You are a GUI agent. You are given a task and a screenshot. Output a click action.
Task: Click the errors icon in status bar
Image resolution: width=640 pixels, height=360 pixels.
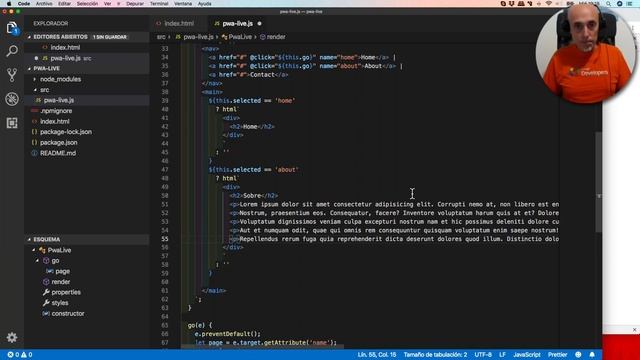click(x=11, y=355)
